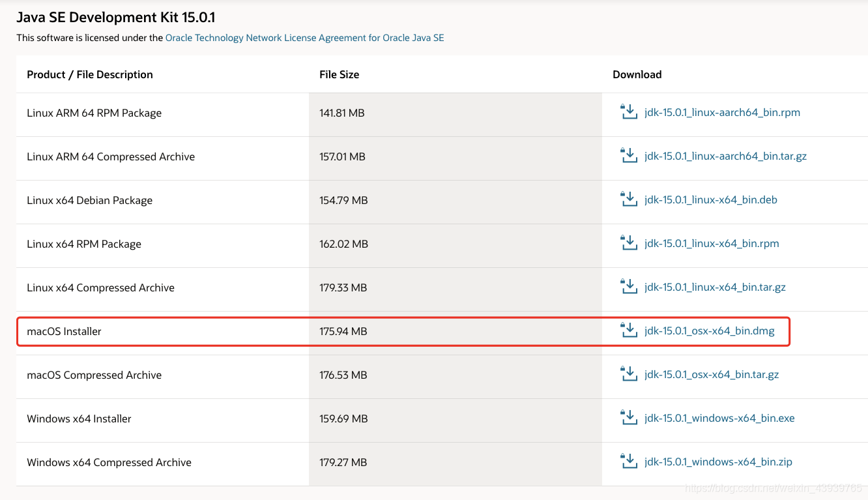Download jdk-15.0.1_osx-x64_bin.dmg file link
This screenshot has width=868, height=500.
coord(709,331)
